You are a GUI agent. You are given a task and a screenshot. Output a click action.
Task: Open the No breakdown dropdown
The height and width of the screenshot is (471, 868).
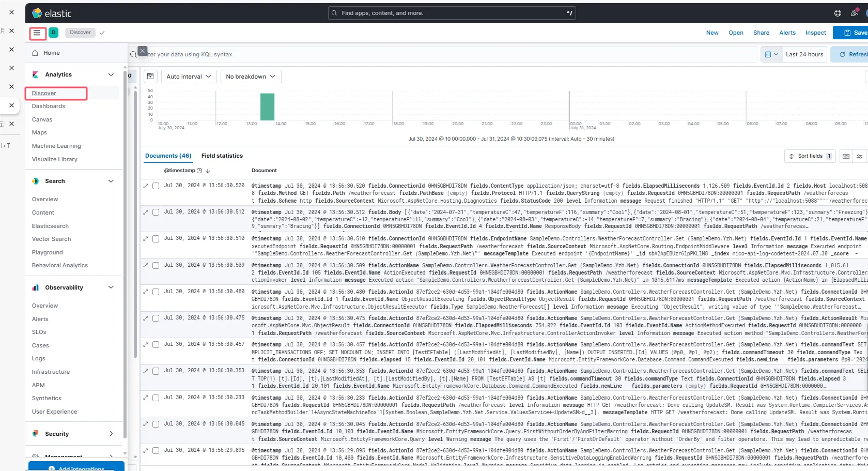(251, 77)
